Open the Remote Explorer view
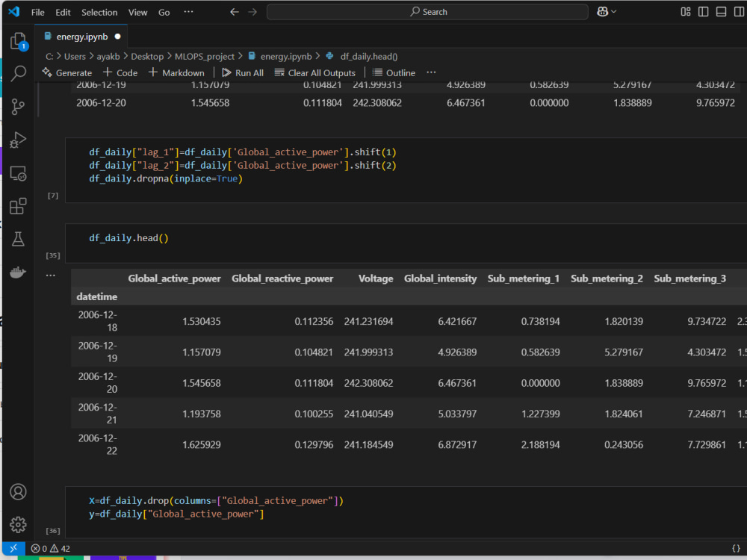Viewport: 747px width, 560px height. [x=18, y=173]
